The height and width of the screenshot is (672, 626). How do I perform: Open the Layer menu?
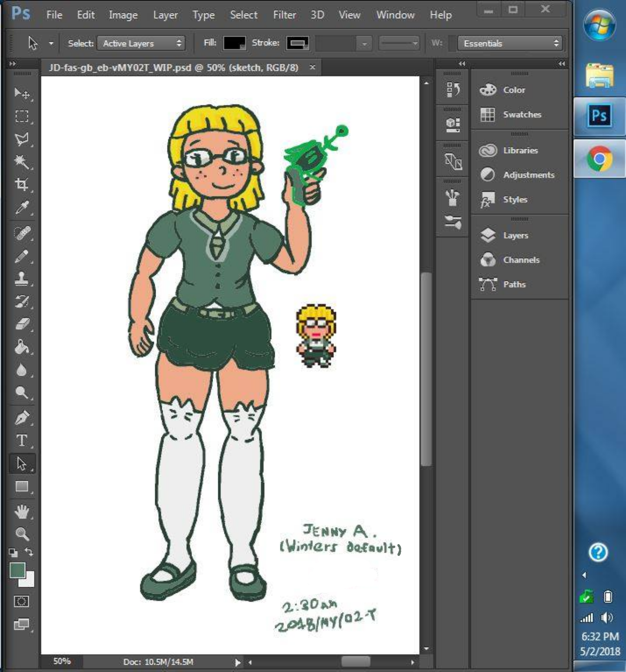pos(165,15)
